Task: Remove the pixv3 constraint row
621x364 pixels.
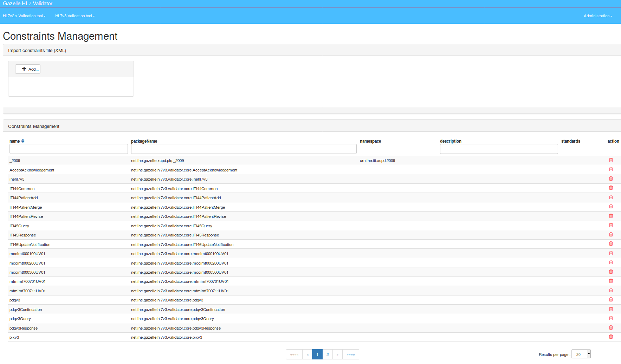Action: tap(611, 337)
